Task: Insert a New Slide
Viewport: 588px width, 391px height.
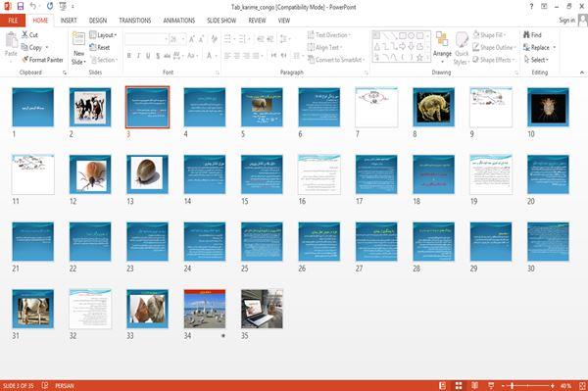Action: pos(78,48)
